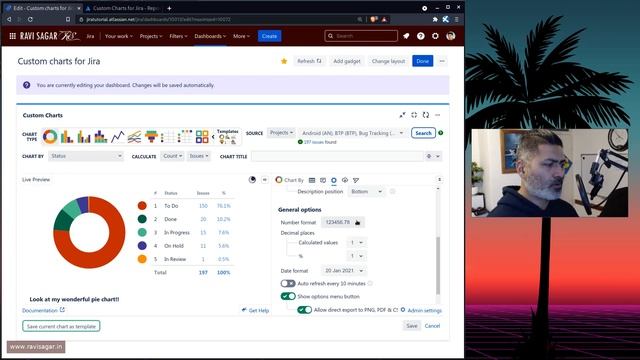Open Custom Charts gadget more menu
640x360 pixels.
tap(438, 115)
